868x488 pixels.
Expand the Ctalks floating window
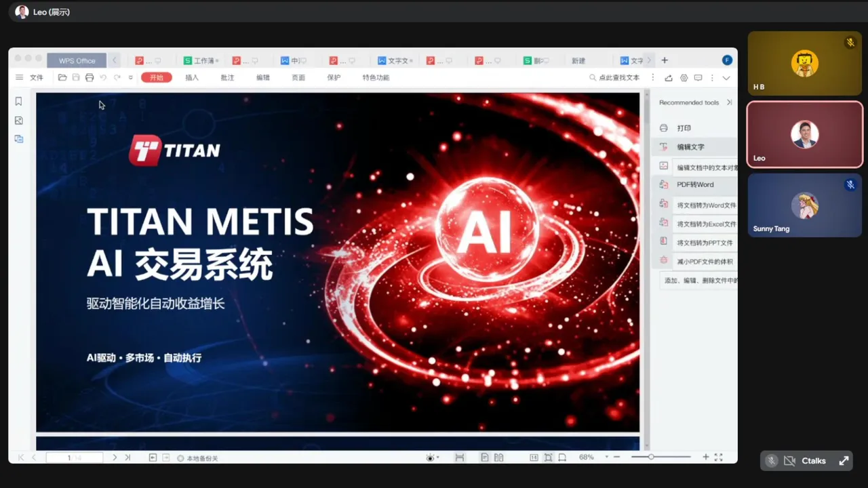[844, 461]
